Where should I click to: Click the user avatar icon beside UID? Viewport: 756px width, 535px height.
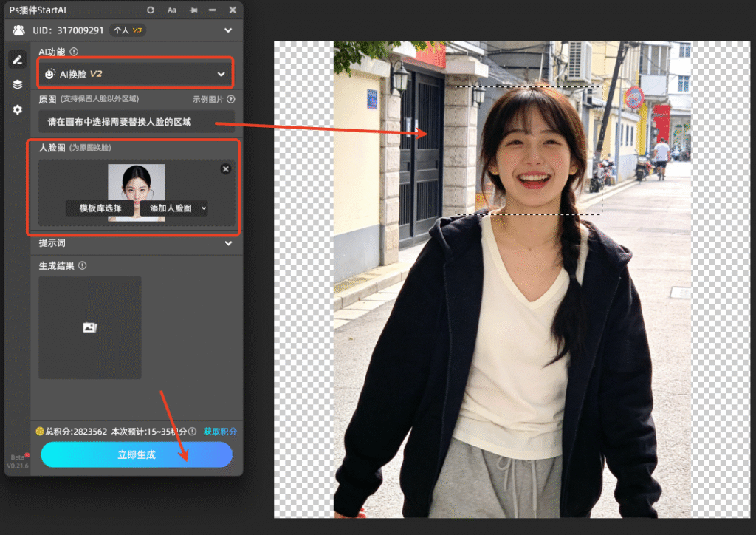click(x=17, y=30)
